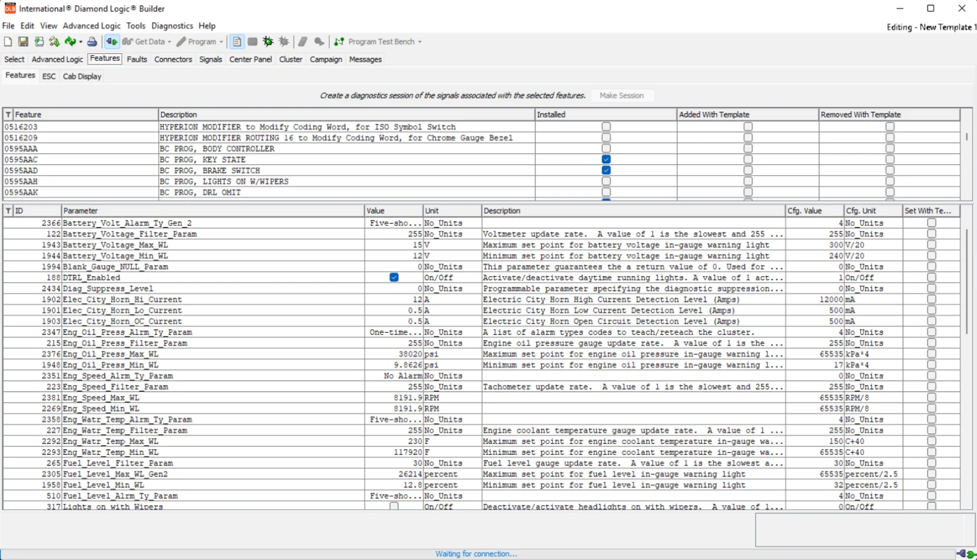Switch to the Connectors tab

pyautogui.click(x=173, y=59)
